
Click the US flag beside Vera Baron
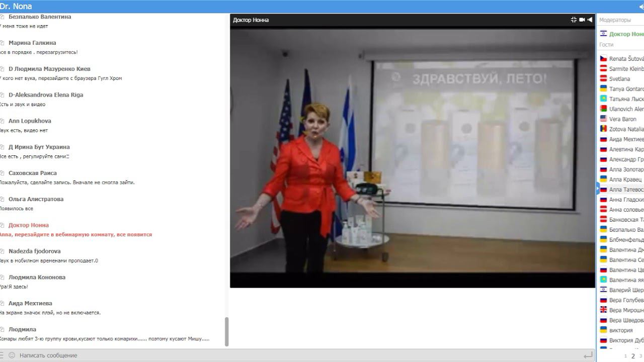603,119
